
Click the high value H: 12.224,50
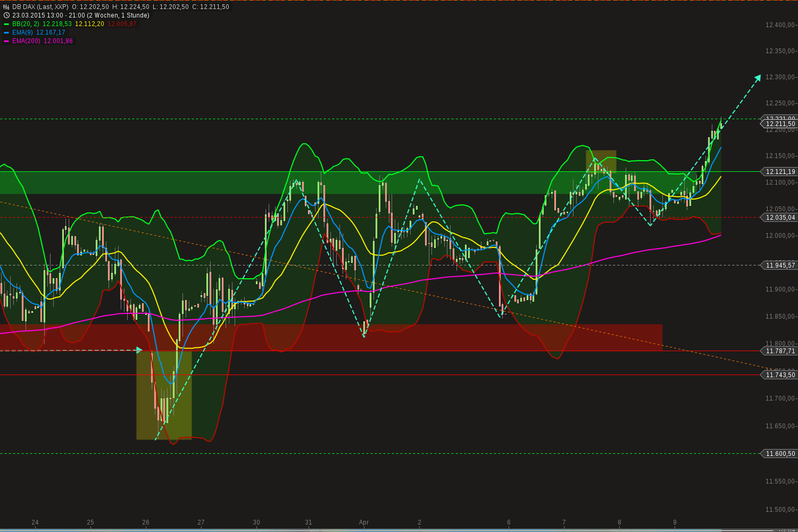131,7
